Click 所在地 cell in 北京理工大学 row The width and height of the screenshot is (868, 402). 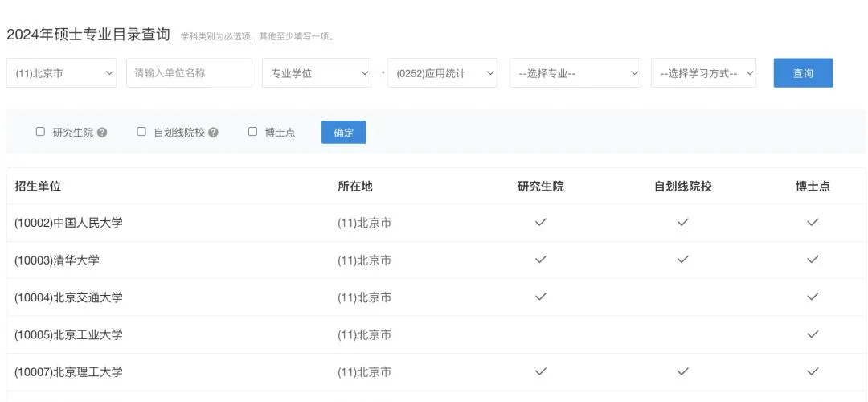(364, 372)
